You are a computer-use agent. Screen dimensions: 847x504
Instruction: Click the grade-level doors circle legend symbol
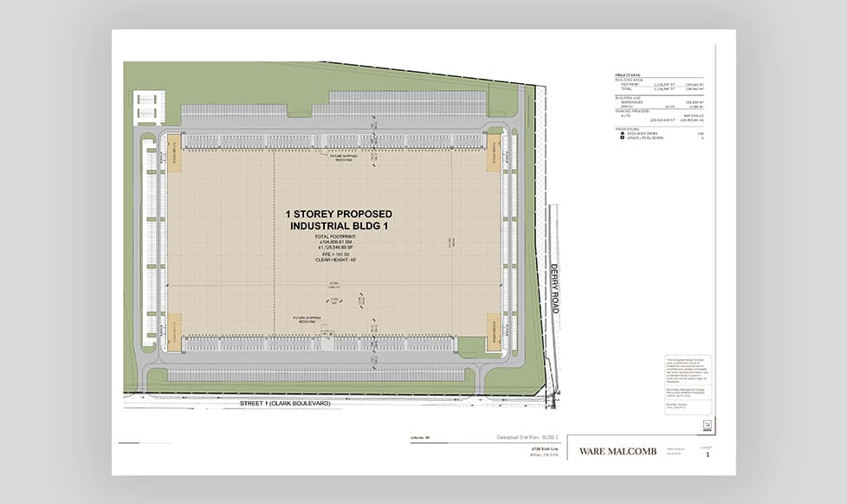(624, 138)
